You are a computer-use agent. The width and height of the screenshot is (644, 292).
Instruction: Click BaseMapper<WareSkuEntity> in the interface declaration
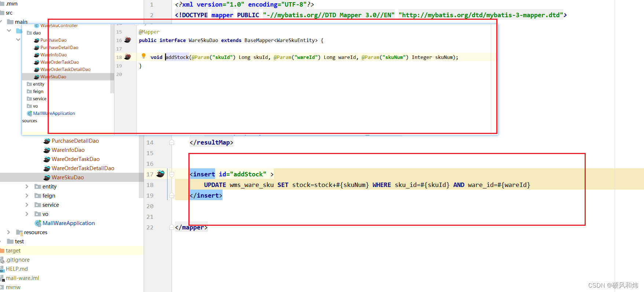[x=281, y=40]
